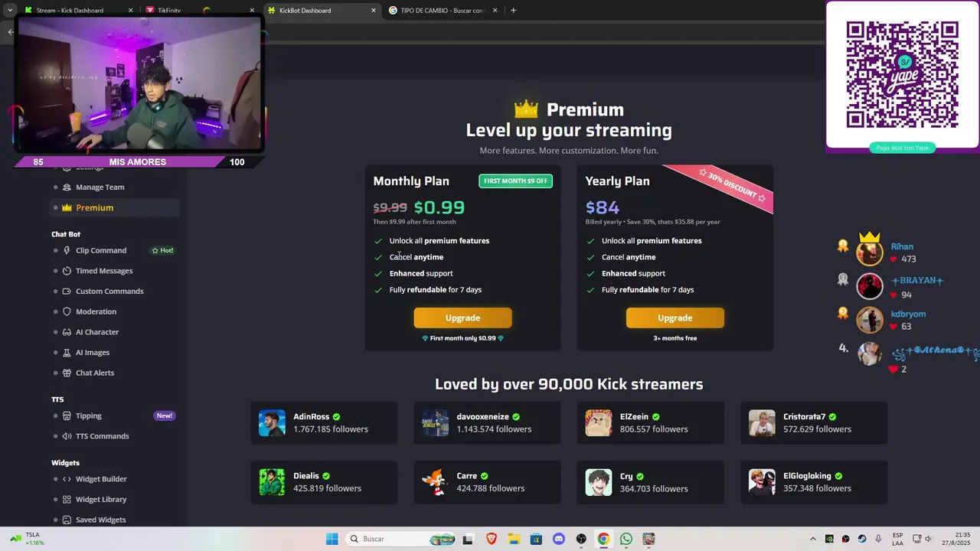Image resolution: width=980 pixels, height=551 pixels.
Task: Open Manage Team people icon in sidebar
Action: (x=67, y=187)
